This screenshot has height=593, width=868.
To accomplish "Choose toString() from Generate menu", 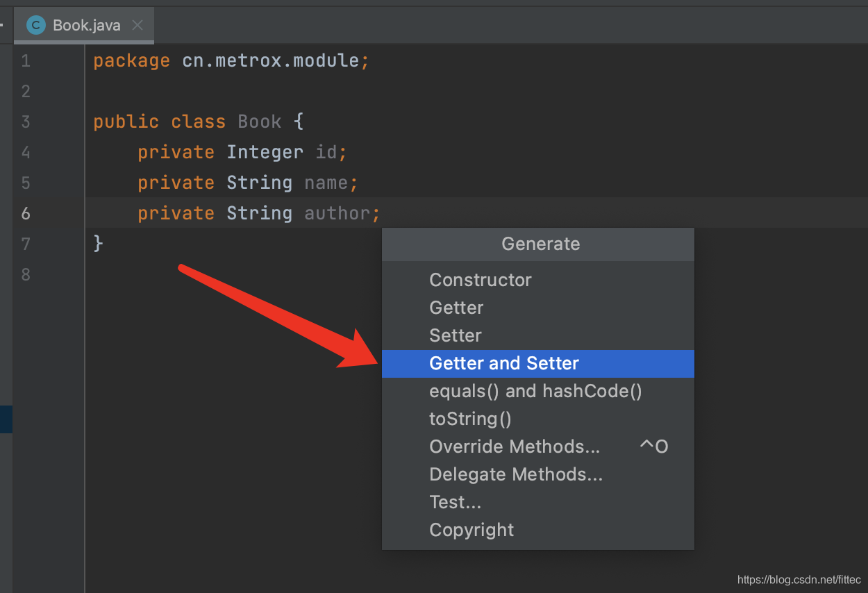I will pos(538,419).
